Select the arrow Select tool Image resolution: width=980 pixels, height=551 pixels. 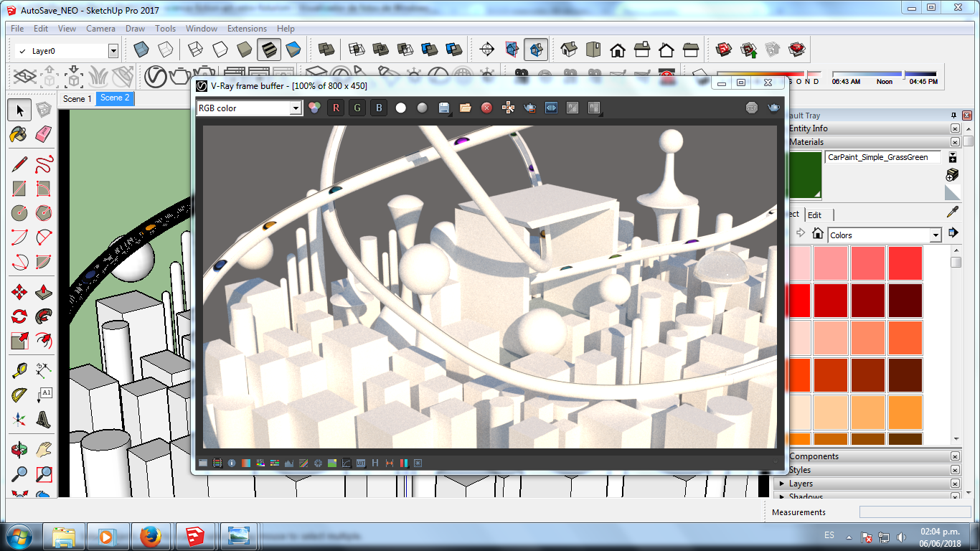pyautogui.click(x=20, y=110)
